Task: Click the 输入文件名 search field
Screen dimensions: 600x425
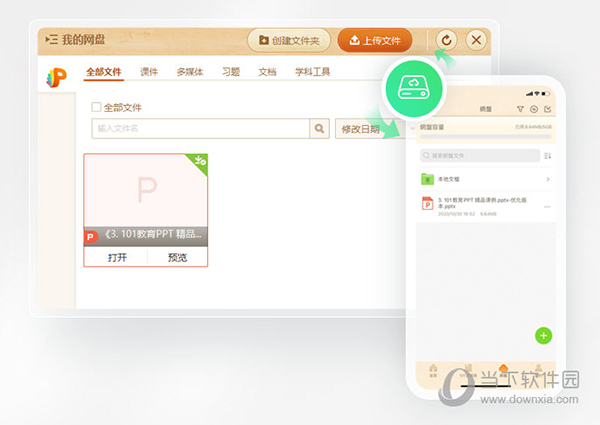Action: pyautogui.click(x=201, y=129)
